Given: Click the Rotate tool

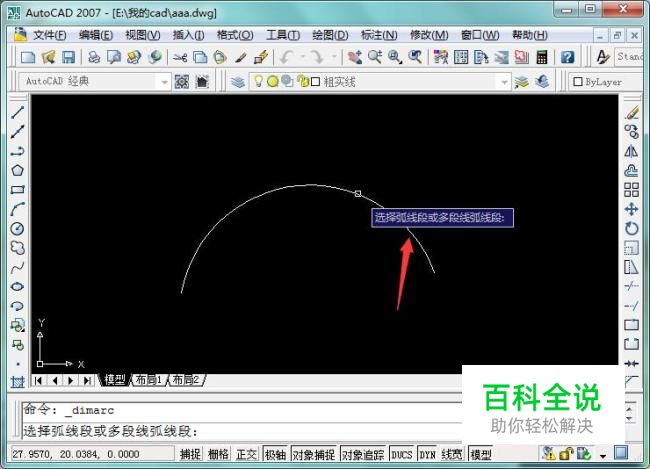Looking at the screenshot, I should [x=632, y=228].
